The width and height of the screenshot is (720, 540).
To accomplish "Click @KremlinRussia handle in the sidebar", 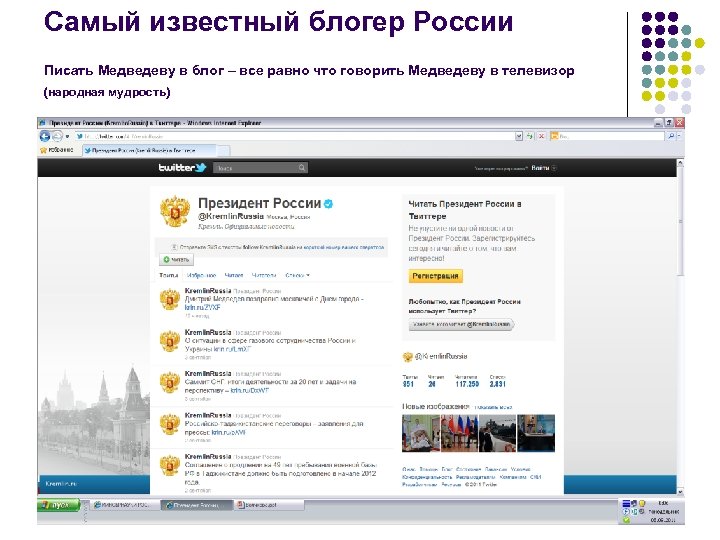I will tap(441, 356).
